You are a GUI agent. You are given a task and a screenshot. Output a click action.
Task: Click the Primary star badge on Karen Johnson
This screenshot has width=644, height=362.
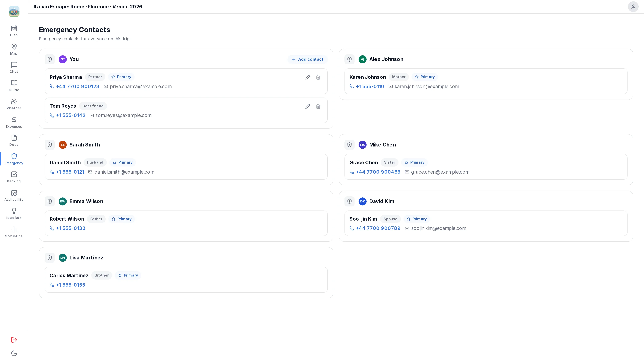(x=425, y=77)
